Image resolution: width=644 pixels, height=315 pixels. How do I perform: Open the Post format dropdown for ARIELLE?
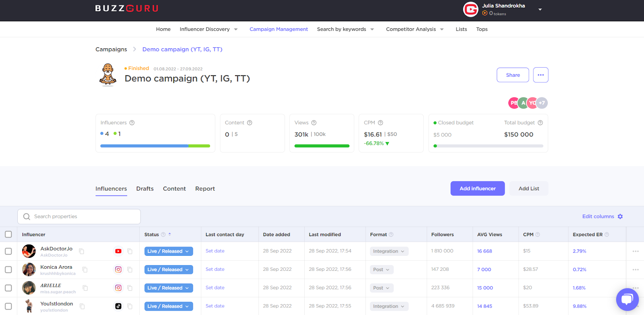pyautogui.click(x=382, y=288)
